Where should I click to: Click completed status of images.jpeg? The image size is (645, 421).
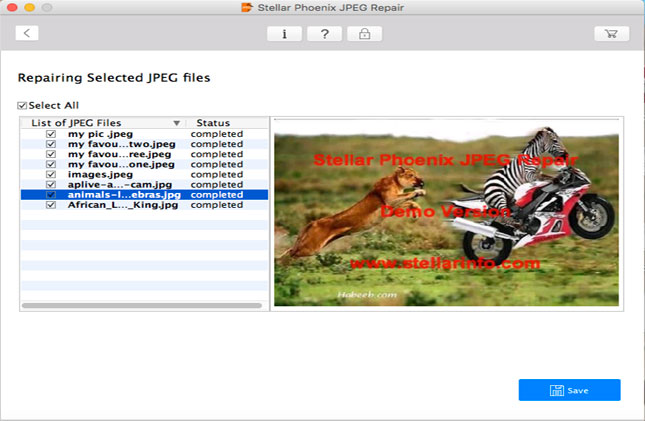217,174
